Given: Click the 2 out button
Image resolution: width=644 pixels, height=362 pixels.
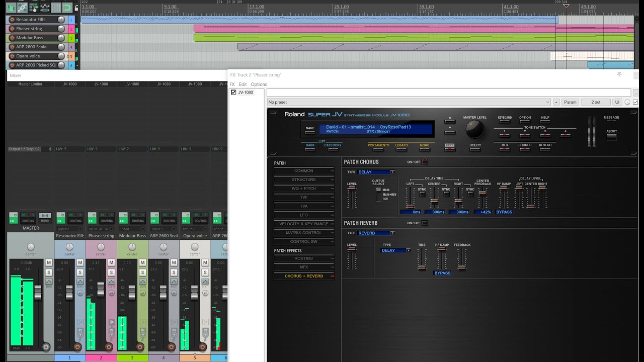Looking at the screenshot, I should point(596,102).
